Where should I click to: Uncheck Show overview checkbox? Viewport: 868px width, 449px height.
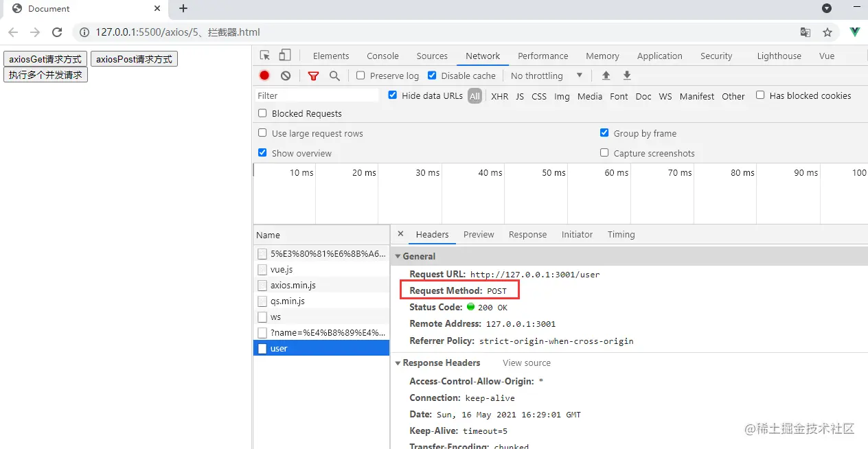coord(262,153)
